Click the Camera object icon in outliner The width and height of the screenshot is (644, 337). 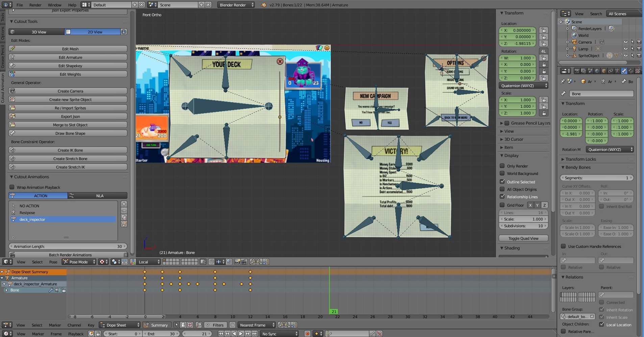tap(574, 42)
